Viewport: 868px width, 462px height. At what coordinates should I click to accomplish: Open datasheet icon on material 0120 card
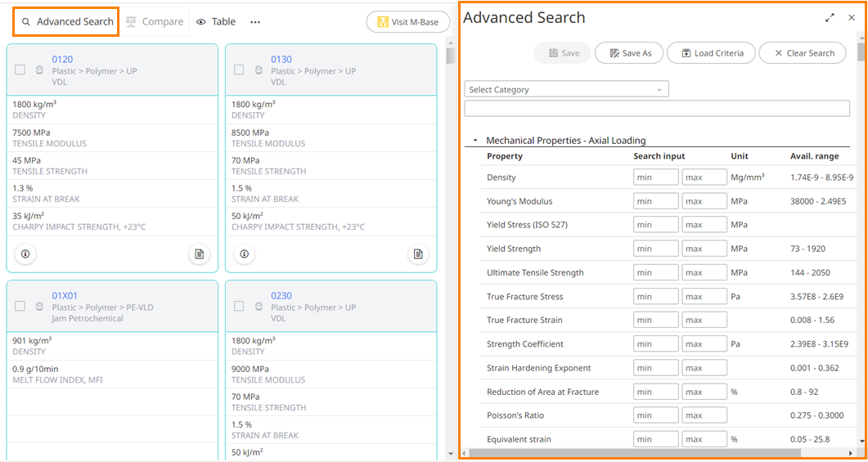click(x=199, y=254)
